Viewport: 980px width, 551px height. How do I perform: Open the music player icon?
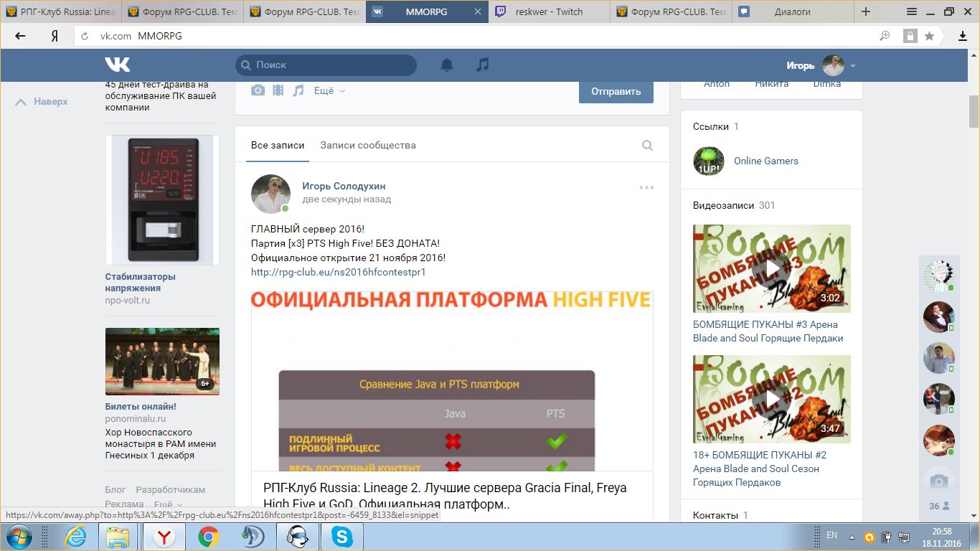pyautogui.click(x=483, y=65)
